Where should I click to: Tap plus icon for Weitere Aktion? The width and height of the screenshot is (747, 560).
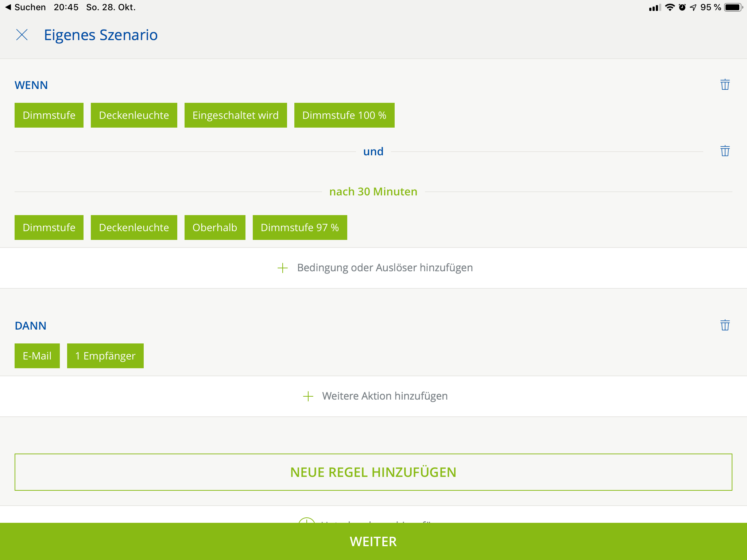click(308, 396)
